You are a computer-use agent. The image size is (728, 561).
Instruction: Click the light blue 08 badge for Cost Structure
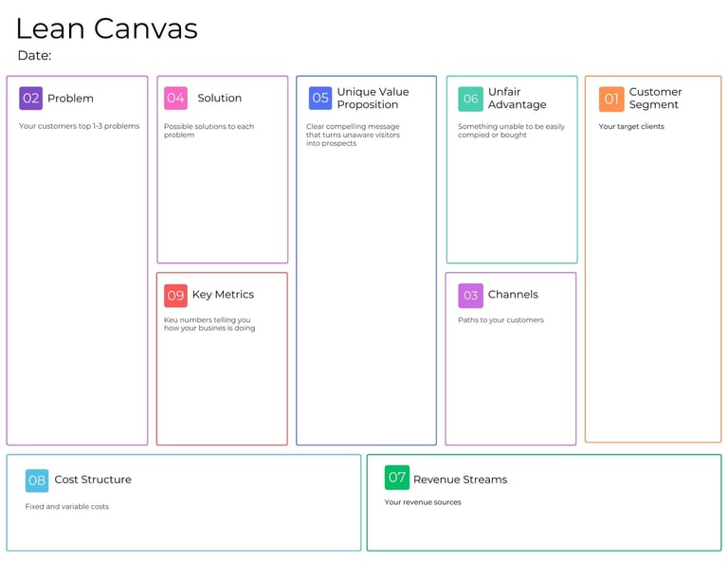37,480
